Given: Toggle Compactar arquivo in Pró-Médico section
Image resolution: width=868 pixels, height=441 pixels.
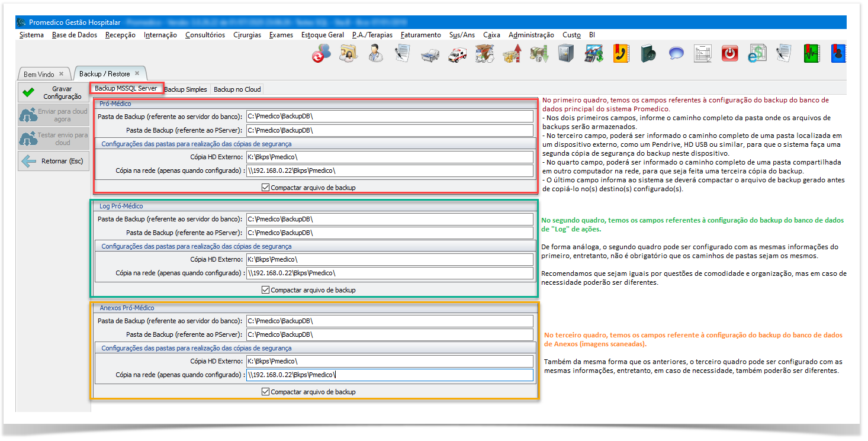Looking at the screenshot, I should click(265, 188).
